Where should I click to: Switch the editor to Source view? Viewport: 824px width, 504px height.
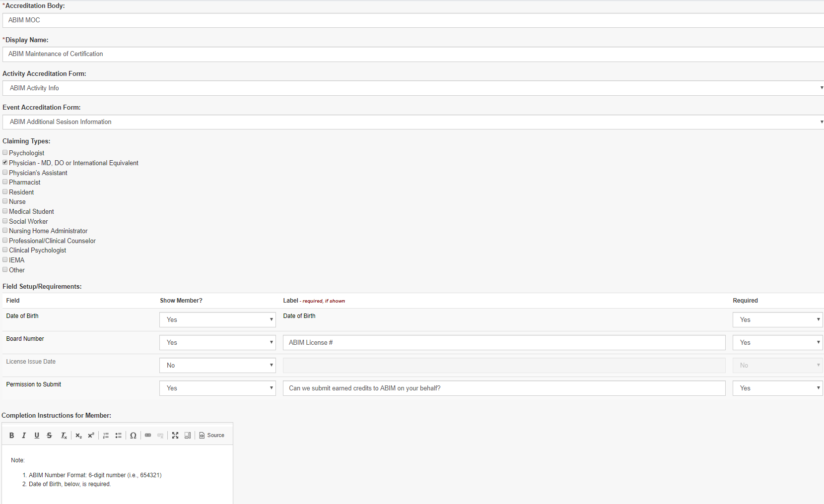coord(212,436)
